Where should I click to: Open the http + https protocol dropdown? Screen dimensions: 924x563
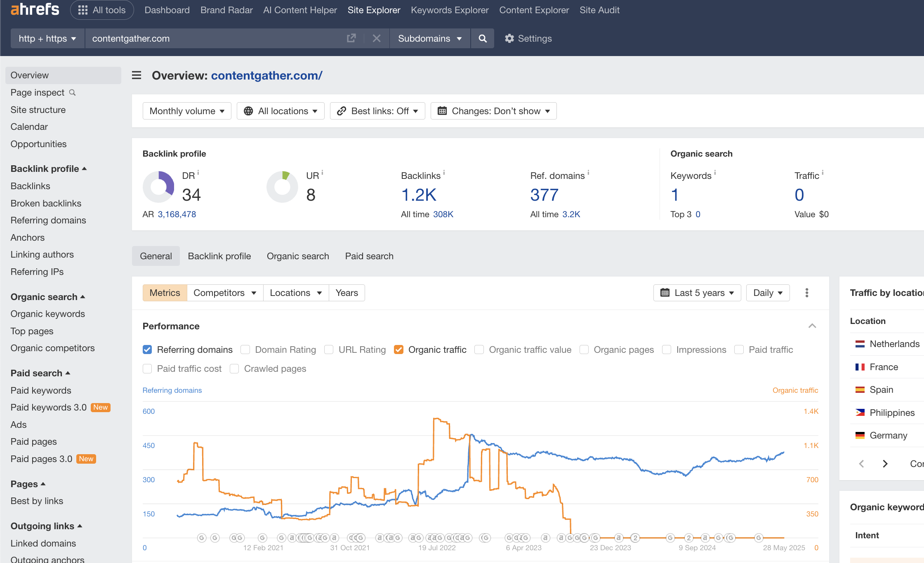[47, 38]
